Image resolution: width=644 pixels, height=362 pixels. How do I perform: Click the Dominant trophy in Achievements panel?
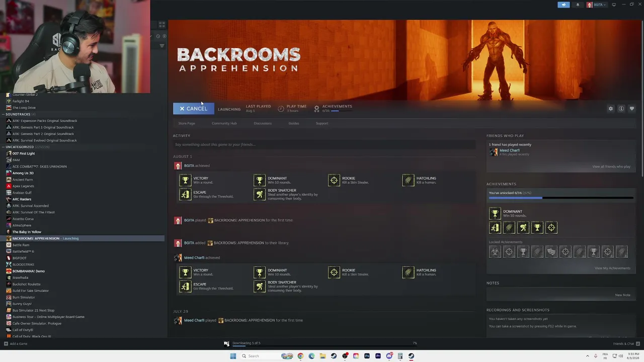[495, 213]
